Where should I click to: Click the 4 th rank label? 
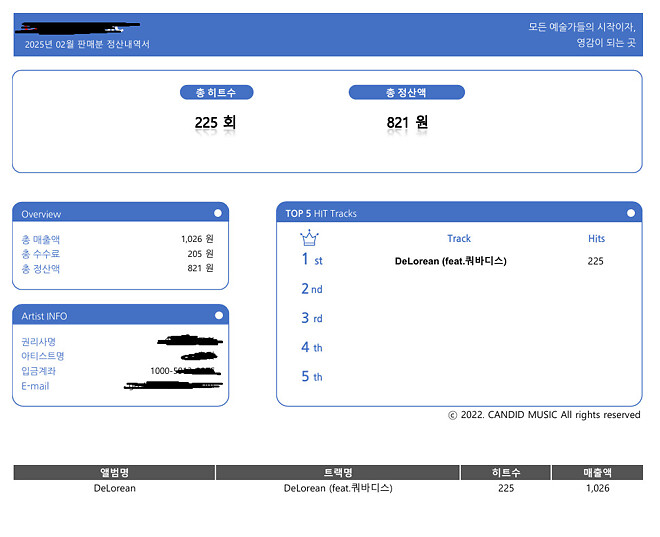[312, 347]
